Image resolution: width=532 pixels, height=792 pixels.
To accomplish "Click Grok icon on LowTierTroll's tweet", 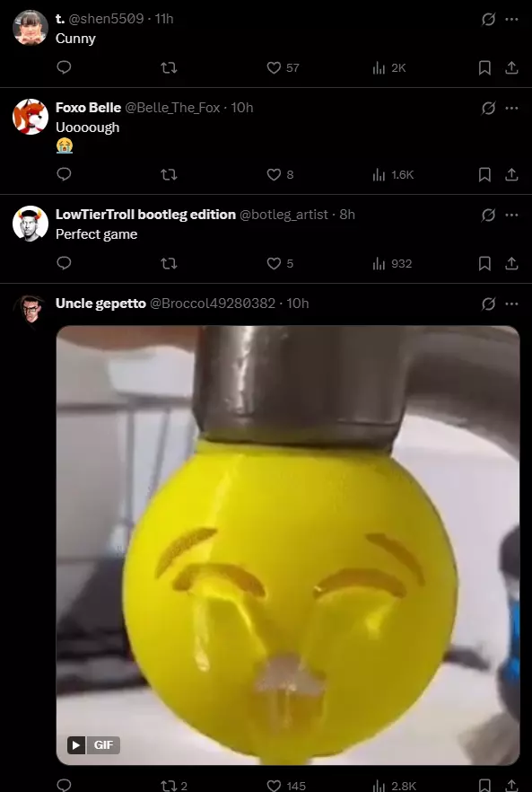I will pyautogui.click(x=488, y=216).
